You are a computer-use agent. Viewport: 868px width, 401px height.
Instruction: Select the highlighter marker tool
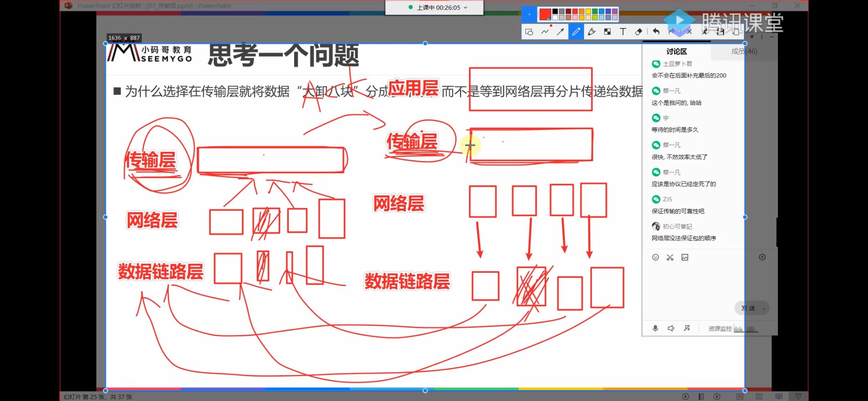592,32
